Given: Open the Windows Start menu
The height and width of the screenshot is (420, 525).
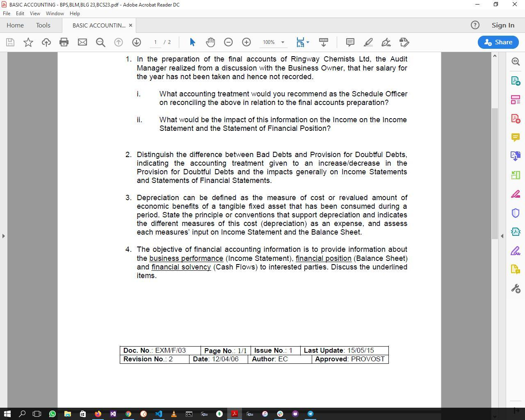Looking at the screenshot, I should click(7, 414).
